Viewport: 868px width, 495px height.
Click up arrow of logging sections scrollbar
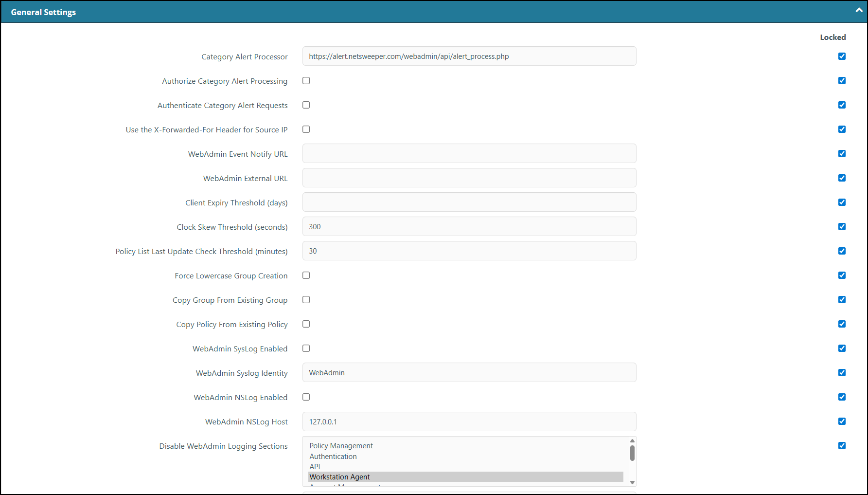tap(632, 440)
